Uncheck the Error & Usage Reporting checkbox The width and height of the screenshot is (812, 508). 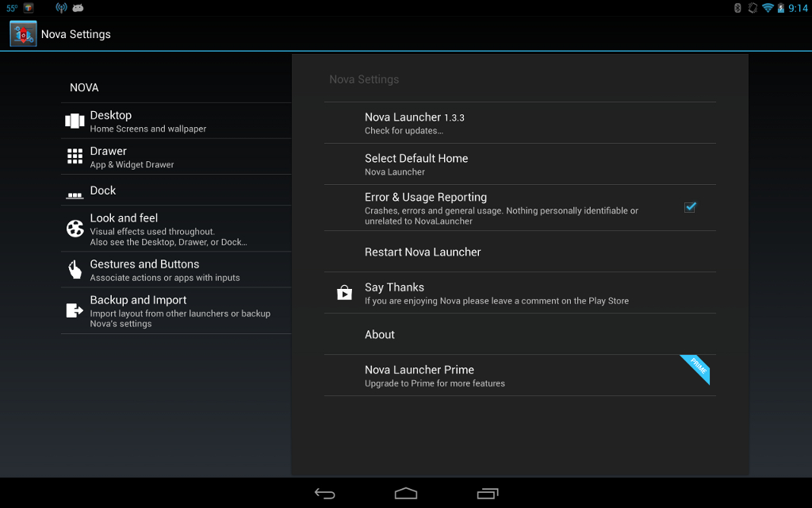tap(690, 207)
